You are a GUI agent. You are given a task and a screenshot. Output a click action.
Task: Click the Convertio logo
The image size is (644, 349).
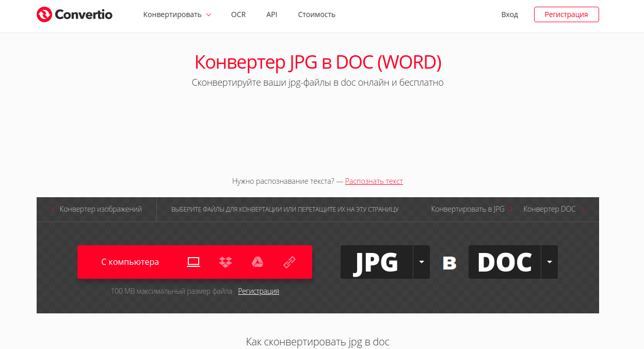[74, 14]
